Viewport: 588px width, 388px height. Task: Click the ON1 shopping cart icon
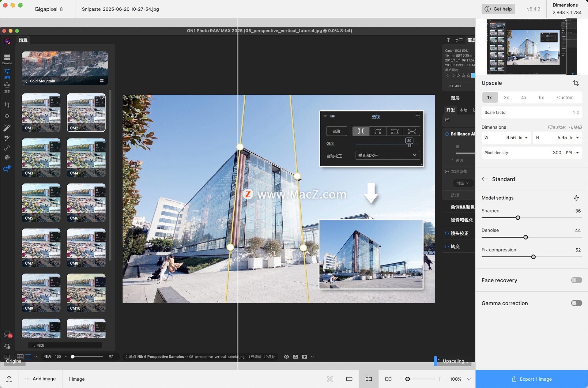(7, 334)
